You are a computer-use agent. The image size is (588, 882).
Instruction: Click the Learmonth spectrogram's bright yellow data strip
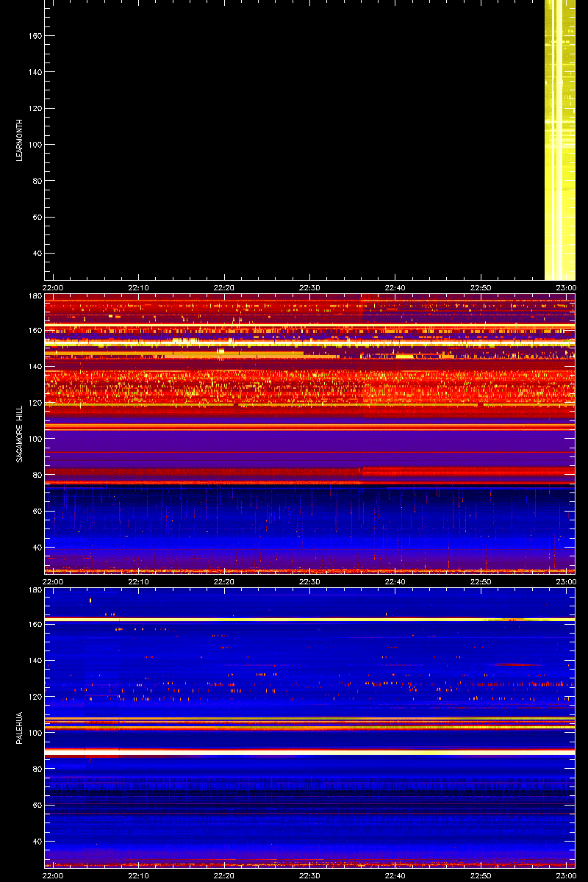559,140
